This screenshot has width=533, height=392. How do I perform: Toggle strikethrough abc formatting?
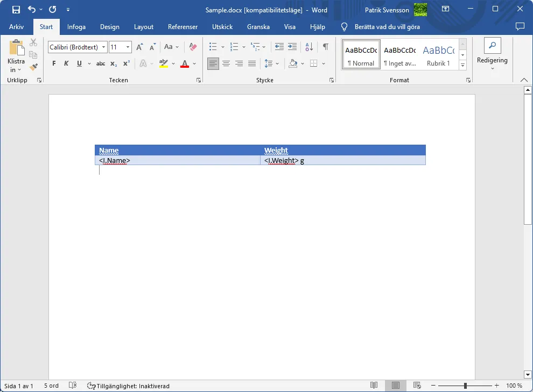tap(101, 63)
